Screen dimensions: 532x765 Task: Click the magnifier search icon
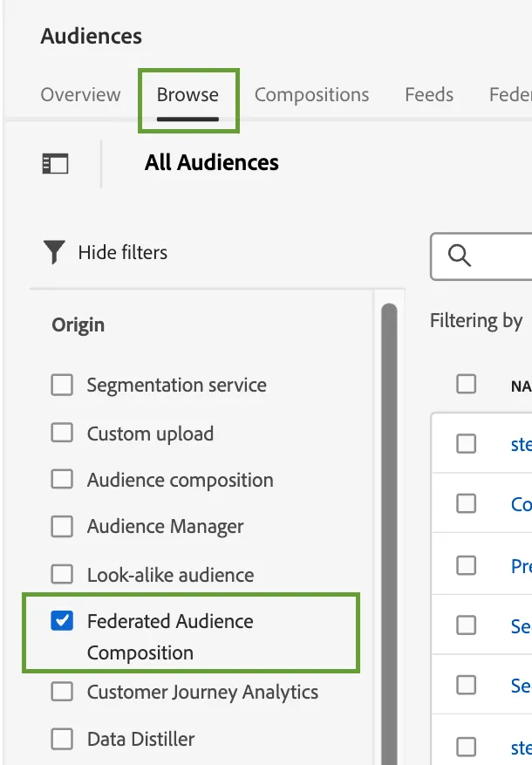(460, 256)
